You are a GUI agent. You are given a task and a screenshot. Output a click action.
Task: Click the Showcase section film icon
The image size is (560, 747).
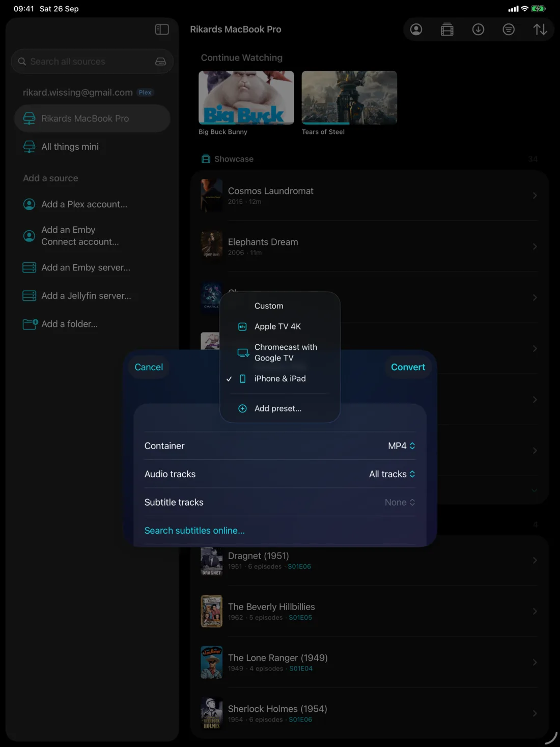click(206, 159)
